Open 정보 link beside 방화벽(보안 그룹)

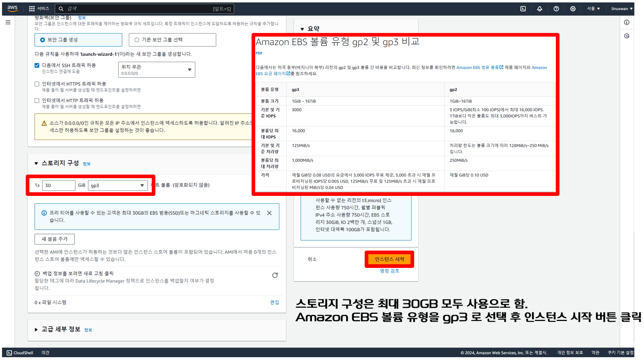tap(82, 18)
